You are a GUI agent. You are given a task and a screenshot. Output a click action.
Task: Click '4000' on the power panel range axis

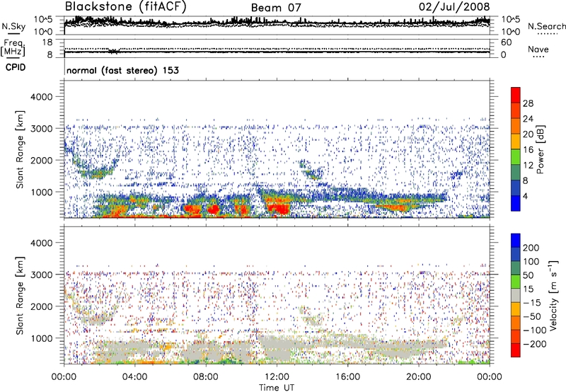pos(41,97)
